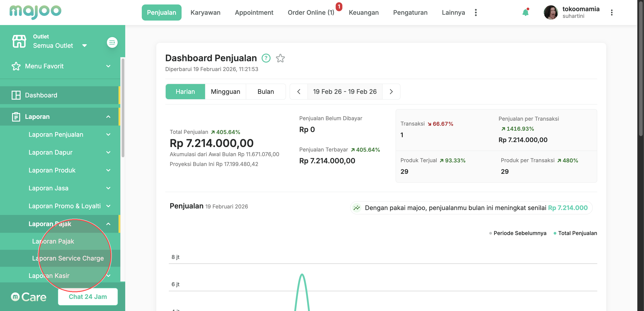Open Order Online (1) menu

pos(311,13)
